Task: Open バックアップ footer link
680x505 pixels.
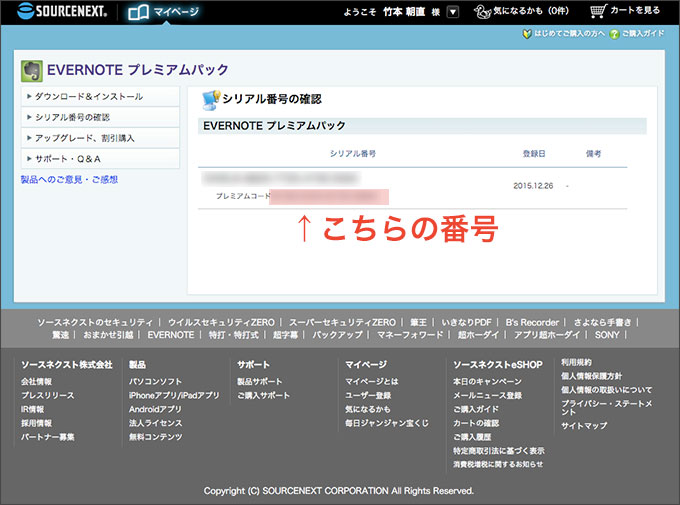Action: pyautogui.click(x=337, y=335)
